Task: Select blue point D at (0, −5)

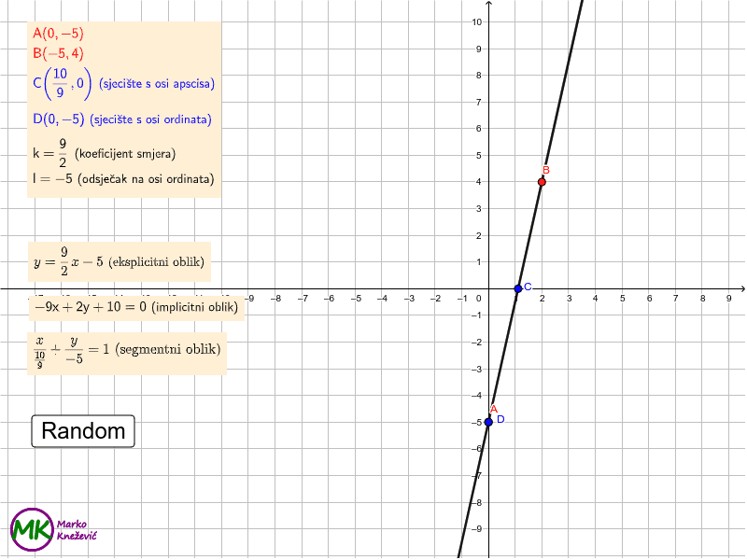Action: (488, 422)
